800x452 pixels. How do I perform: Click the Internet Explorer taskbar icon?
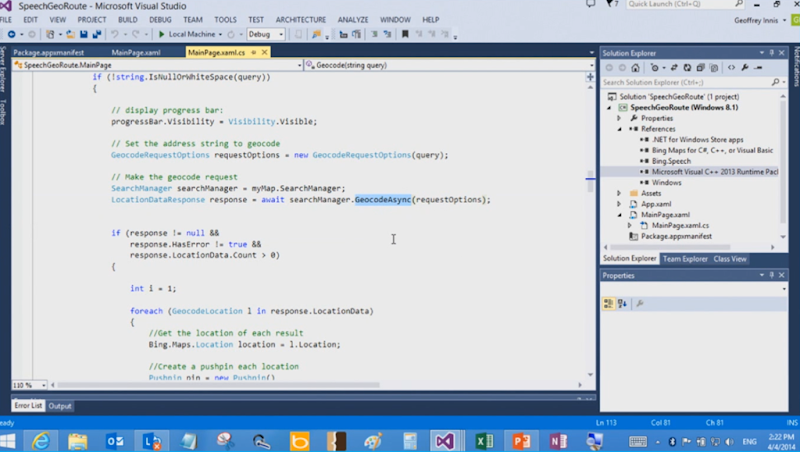(41, 441)
